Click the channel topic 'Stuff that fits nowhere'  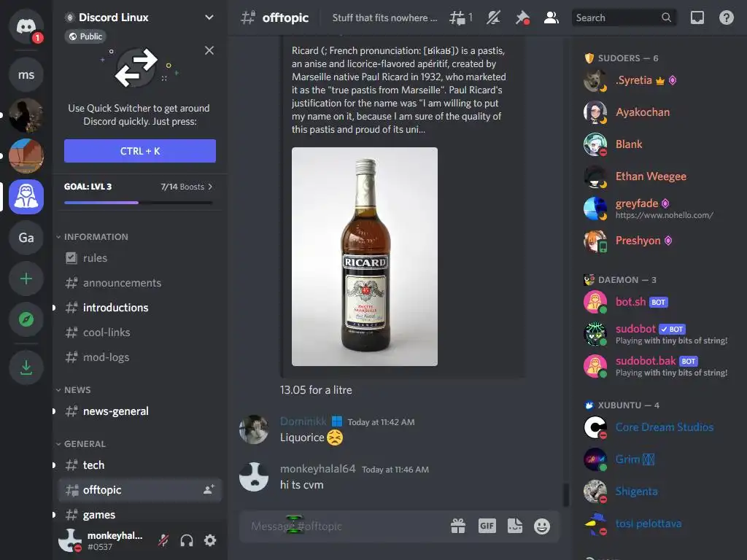point(384,17)
